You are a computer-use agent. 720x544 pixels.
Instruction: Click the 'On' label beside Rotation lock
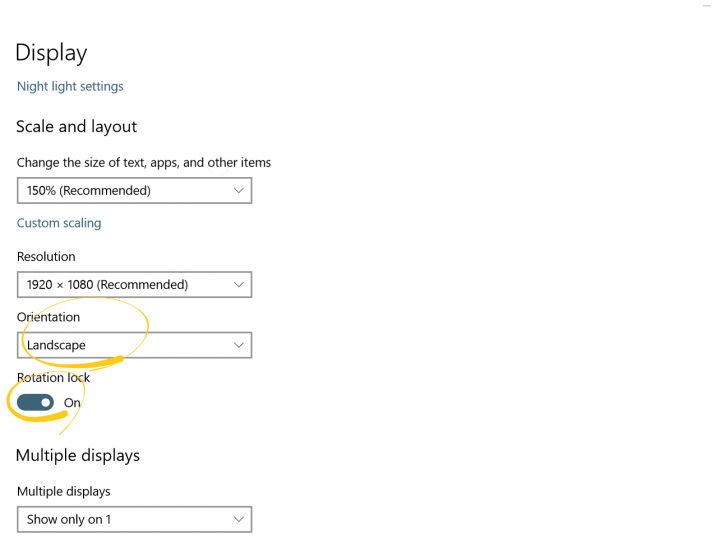(72, 403)
